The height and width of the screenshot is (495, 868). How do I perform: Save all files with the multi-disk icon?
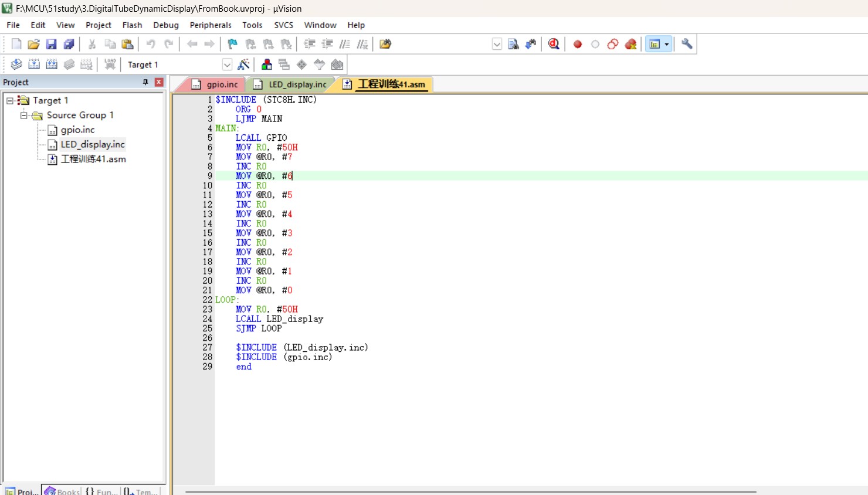69,44
